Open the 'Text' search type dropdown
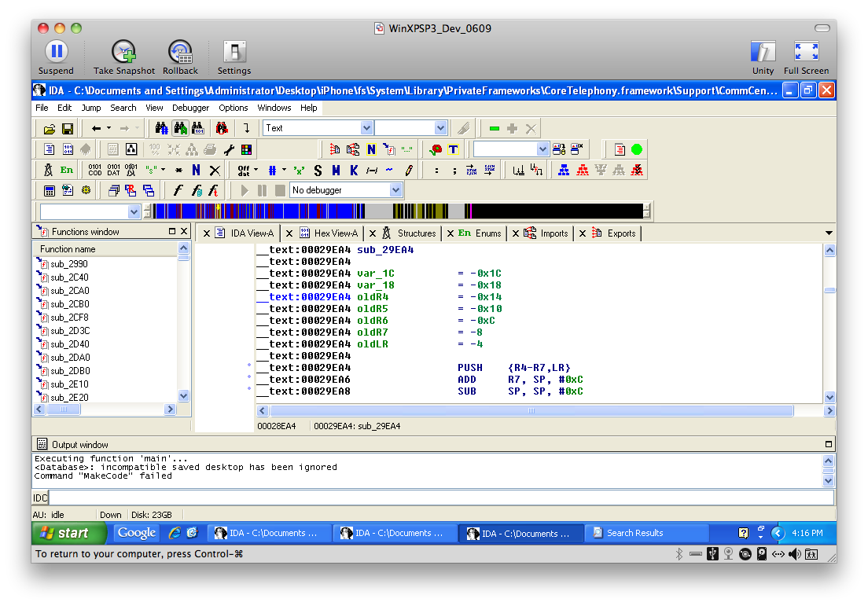Screen dimensions: 868x606 [366, 127]
